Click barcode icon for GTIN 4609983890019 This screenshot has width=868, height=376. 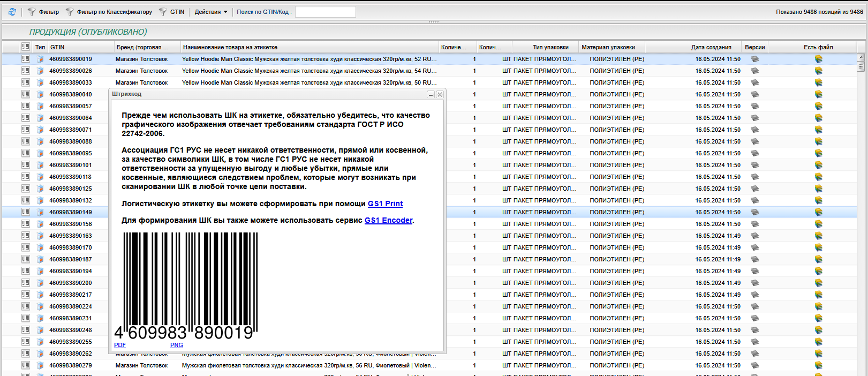tap(26, 59)
